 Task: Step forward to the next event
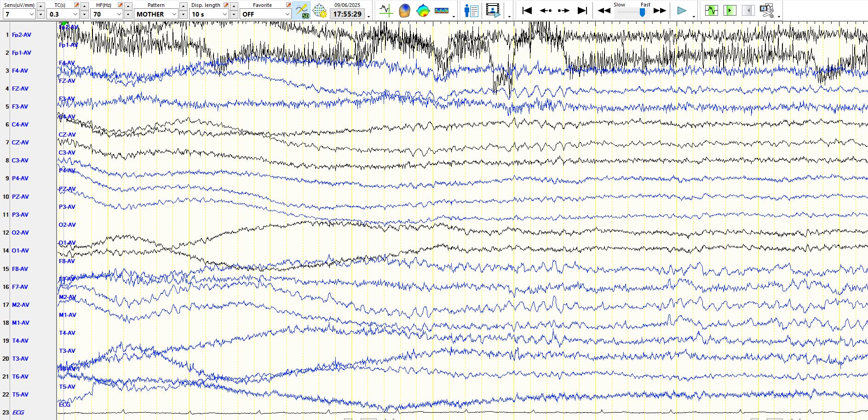[563, 10]
